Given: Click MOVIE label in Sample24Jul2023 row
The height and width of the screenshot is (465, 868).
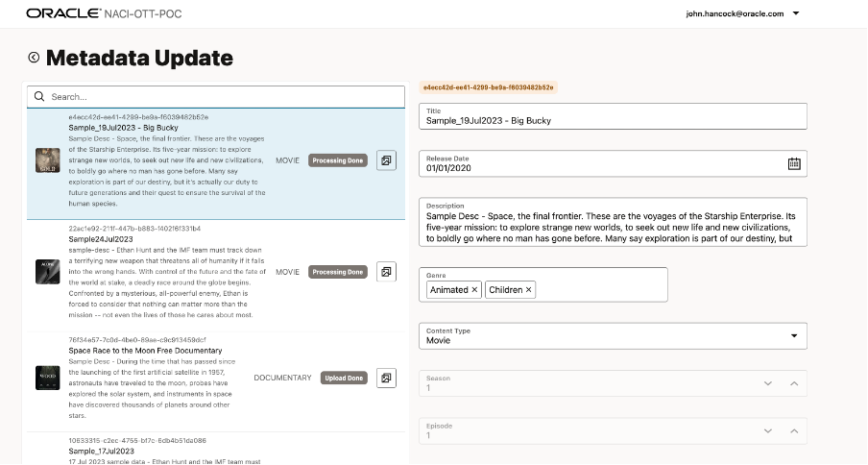Looking at the screenshot, I should coord(287,272).
